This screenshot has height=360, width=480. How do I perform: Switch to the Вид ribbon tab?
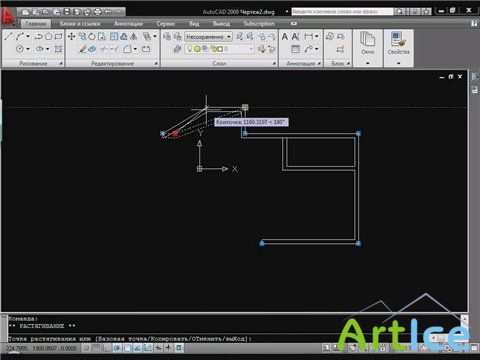(194, 24)
